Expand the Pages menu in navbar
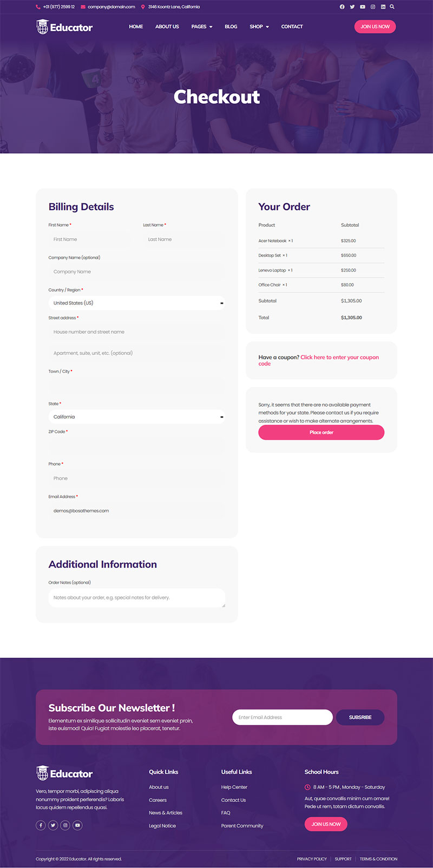 coord(202,27)
